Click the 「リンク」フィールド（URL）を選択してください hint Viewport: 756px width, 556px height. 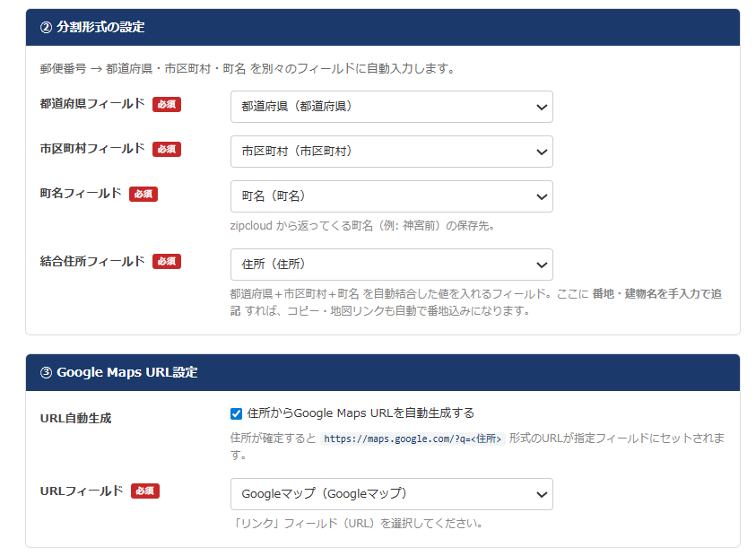[357, 523]
